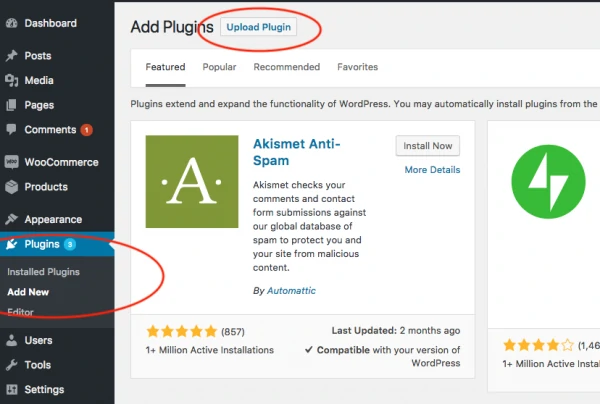Image resolution: width=600 pixels, height=404 pixels.
Task: Click the Posts pushpin icon
Action: [11, 56]
